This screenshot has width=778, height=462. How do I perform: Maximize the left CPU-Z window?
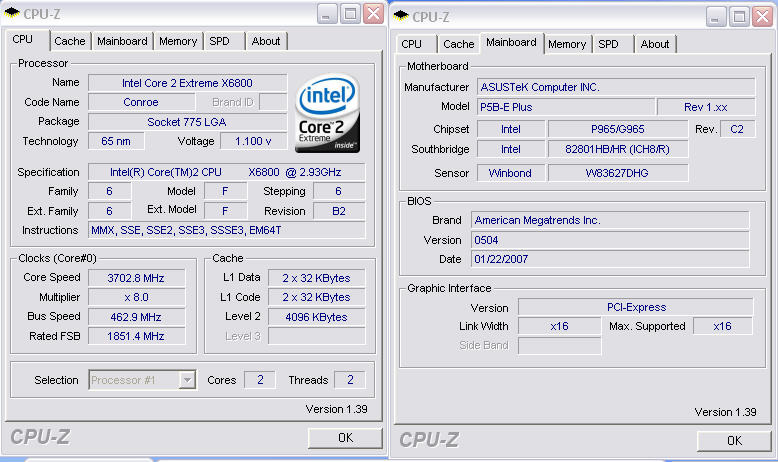click(350, 14)
